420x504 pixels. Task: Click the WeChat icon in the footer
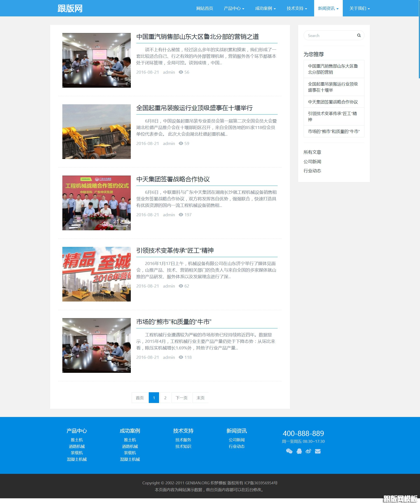click(289, 451)
